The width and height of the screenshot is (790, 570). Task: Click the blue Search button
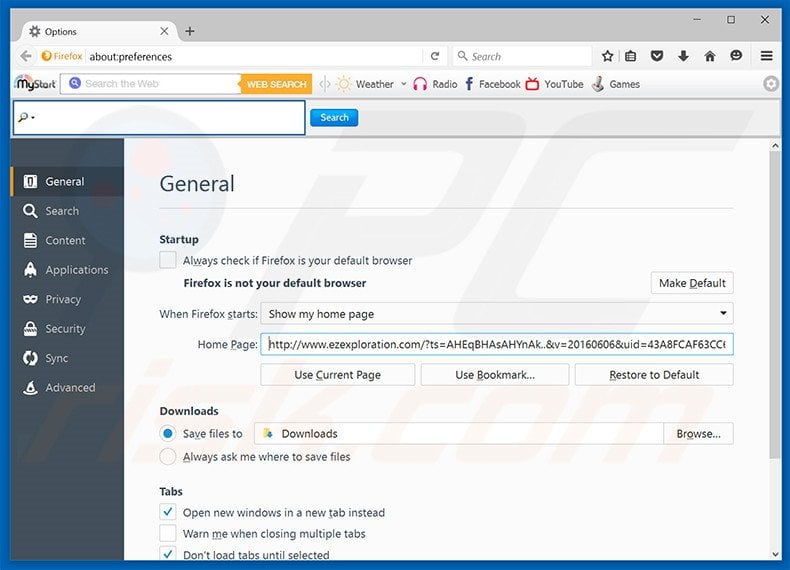click(x=334, y=117)
